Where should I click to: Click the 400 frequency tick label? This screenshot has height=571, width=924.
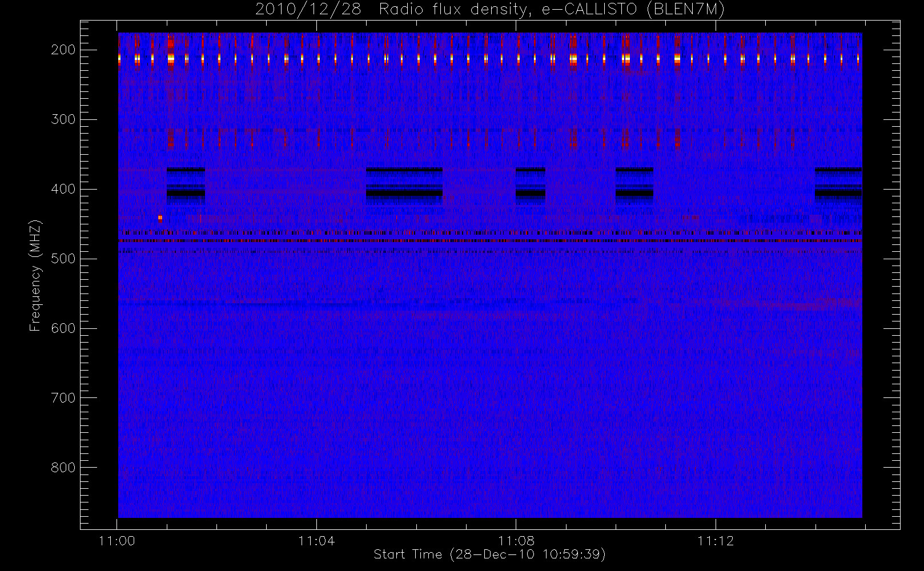click(63, 189)
